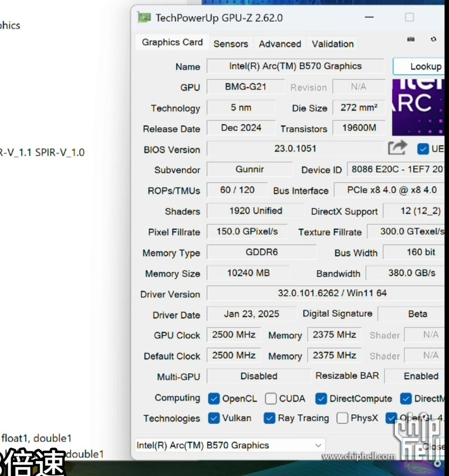Toggle the Vulkan checkbox

[214, 419]
